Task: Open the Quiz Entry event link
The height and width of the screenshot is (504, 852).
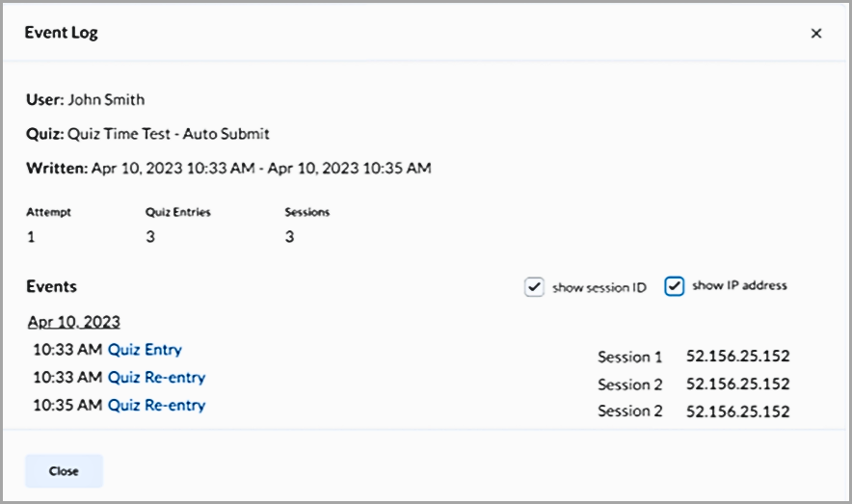Action: click(x=145, y=350)
